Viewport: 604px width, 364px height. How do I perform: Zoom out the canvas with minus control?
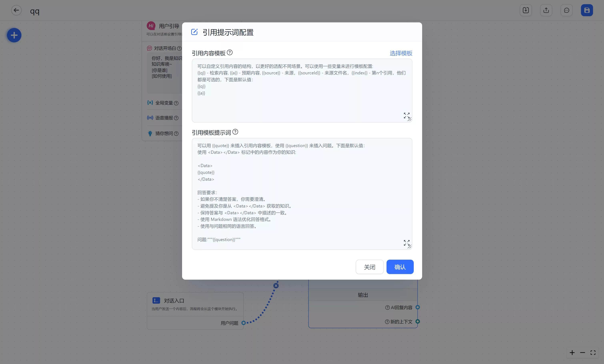click(x=582, y=352)
